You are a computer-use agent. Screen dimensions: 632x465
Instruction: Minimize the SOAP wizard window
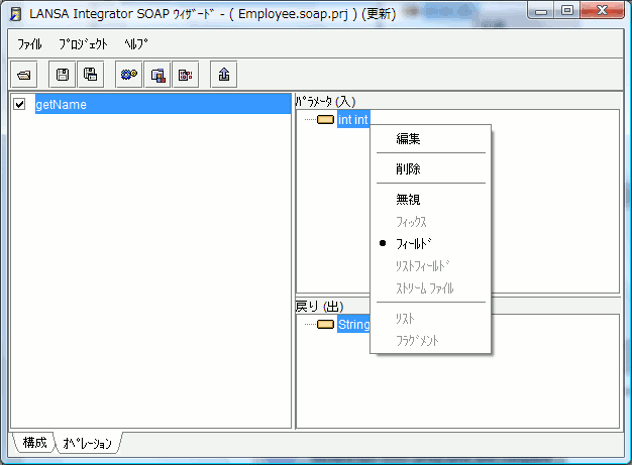click(541, 10)
